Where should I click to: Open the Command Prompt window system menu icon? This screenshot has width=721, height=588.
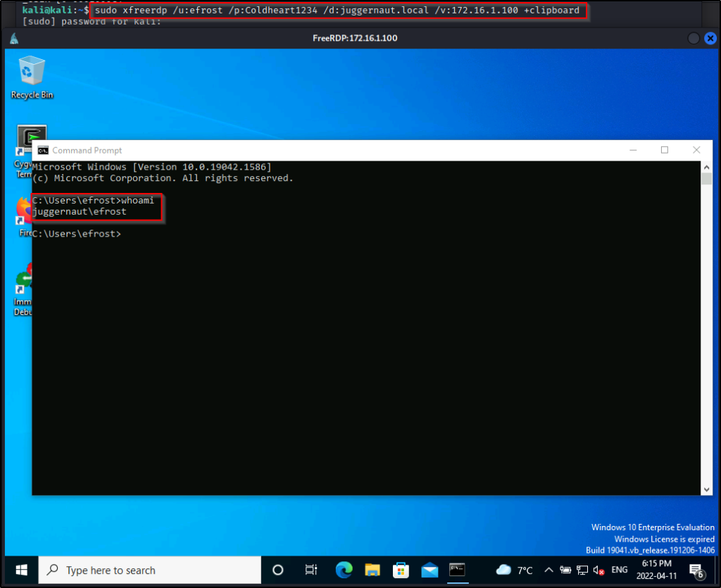click(43, 150)
